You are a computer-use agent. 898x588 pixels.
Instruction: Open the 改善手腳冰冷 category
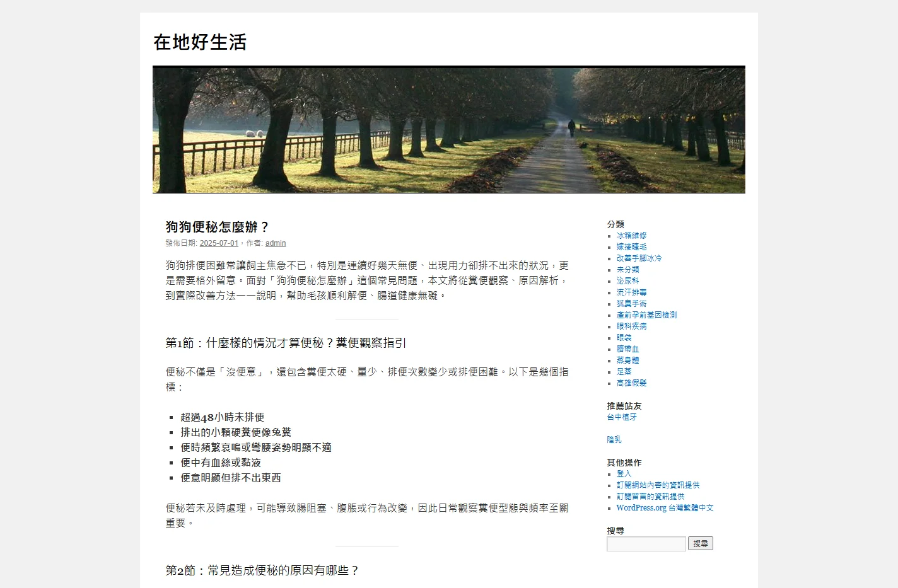pyautogui.click(x=639, y=258)
